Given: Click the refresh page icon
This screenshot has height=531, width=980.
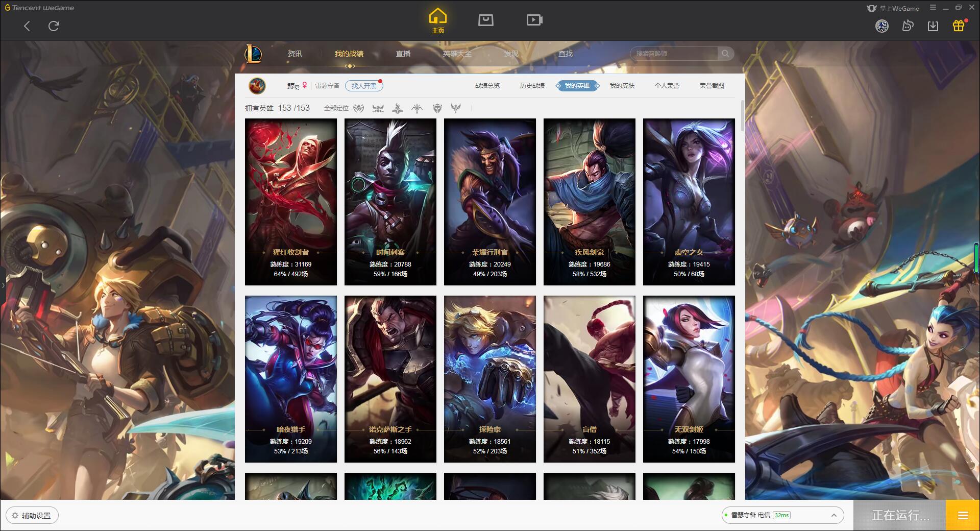Looking at the screenshot, I should tap(54, 26).
